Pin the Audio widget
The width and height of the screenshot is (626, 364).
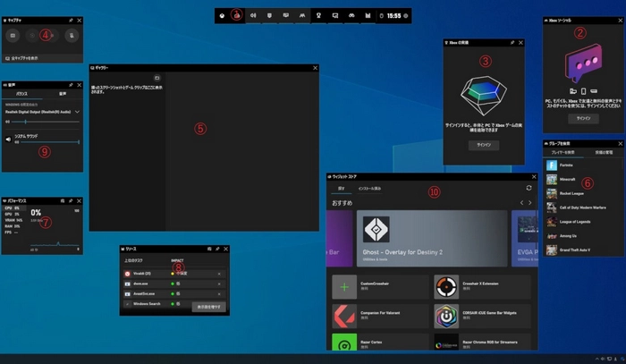(71, 85)
